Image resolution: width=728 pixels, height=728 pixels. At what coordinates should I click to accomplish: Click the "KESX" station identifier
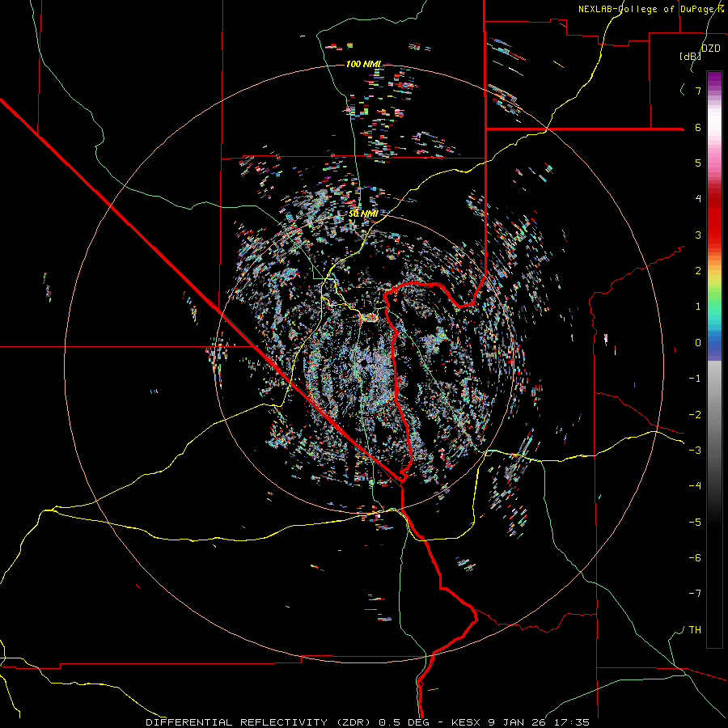[x=466, y=722]
